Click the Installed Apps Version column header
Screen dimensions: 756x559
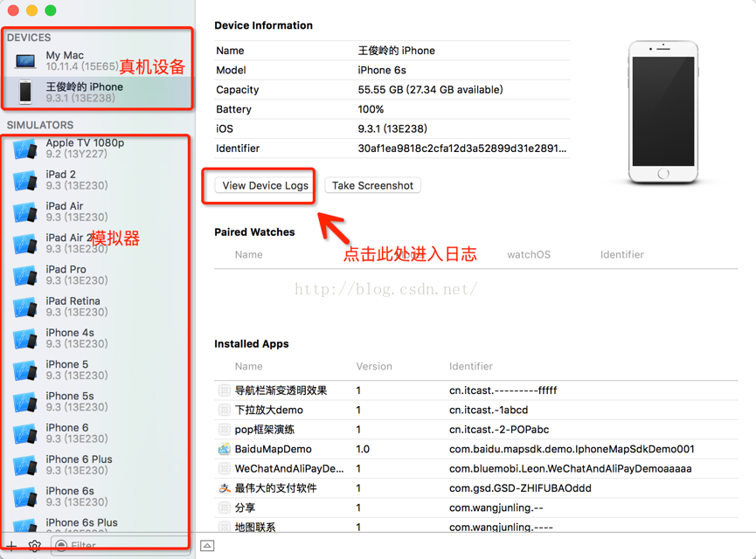pyautogui.click(x=374, y=366)
